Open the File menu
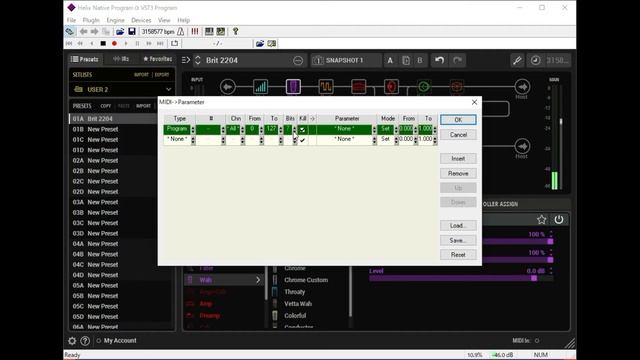 [71, 20]
